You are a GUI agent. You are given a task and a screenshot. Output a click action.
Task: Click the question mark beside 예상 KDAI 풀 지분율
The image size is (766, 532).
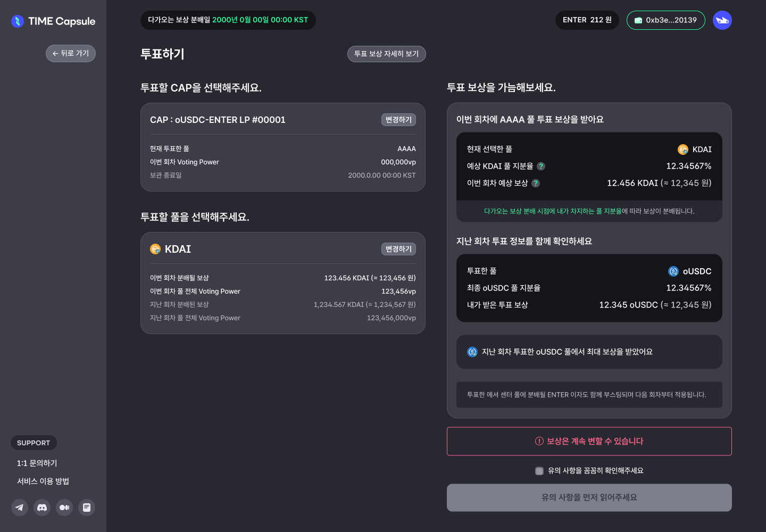(x=541, y=166)
